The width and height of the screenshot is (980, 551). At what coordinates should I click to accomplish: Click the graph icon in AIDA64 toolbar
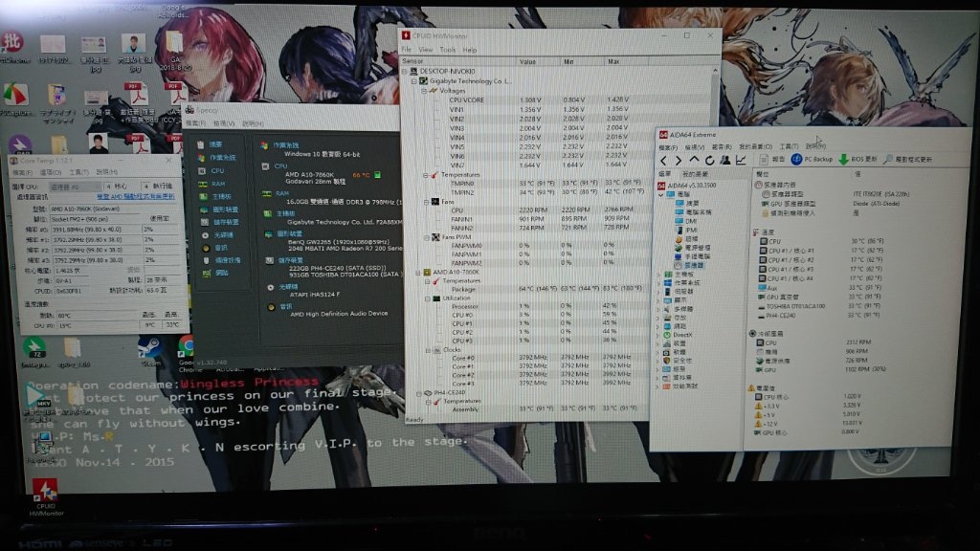coord(741,161)
